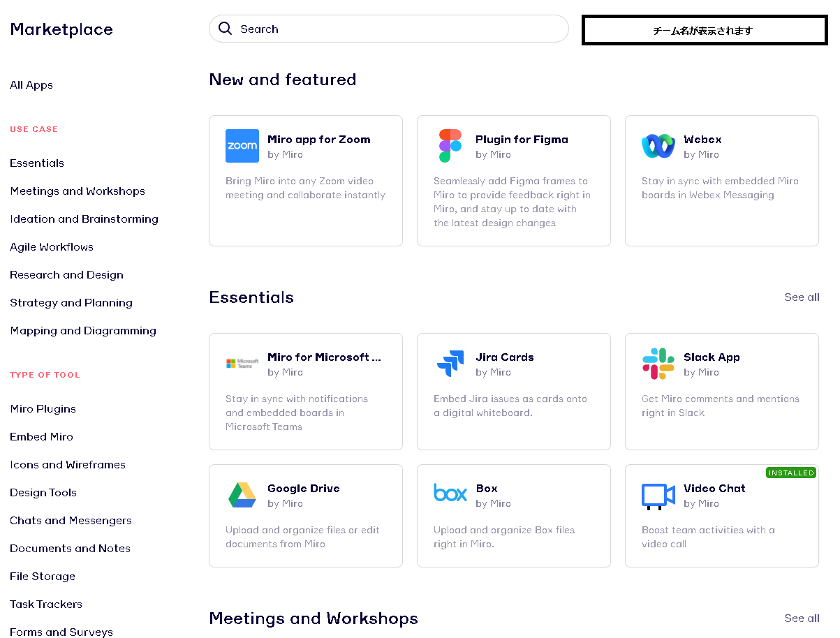This screenshot has height=638, width=840.
Task: Click the Microsoft Teams logo icon
Action: point(242,364)
